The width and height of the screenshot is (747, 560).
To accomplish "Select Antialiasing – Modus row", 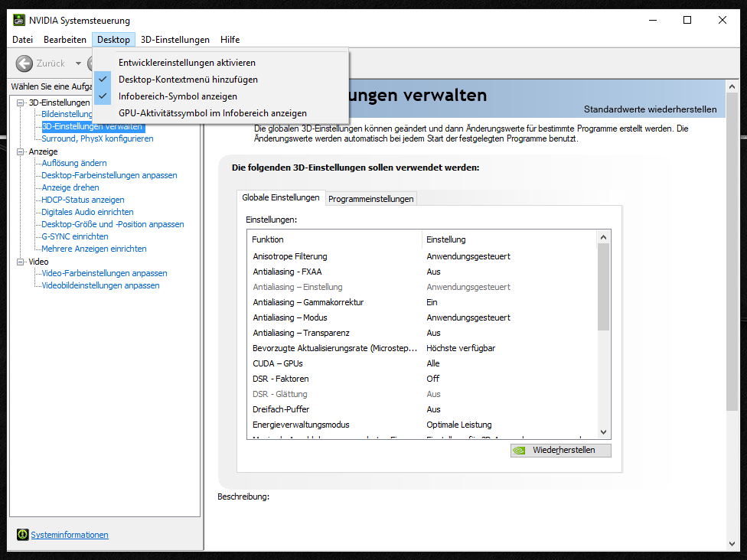I will tap(422, 317).
